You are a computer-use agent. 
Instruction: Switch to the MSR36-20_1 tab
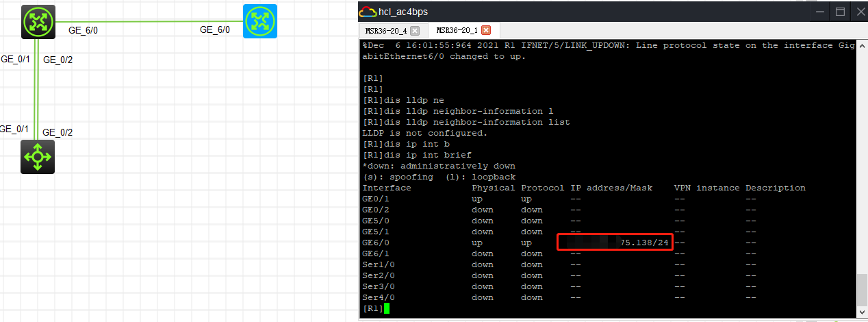tap(457, 31)
